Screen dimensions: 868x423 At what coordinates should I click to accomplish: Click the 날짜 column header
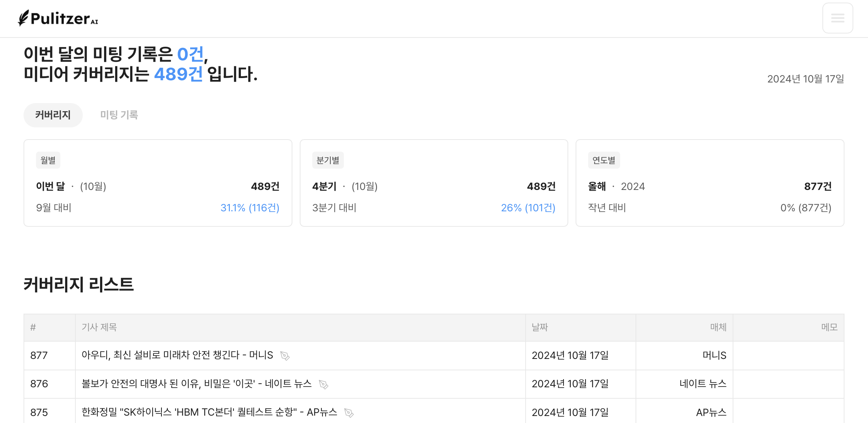540,327
